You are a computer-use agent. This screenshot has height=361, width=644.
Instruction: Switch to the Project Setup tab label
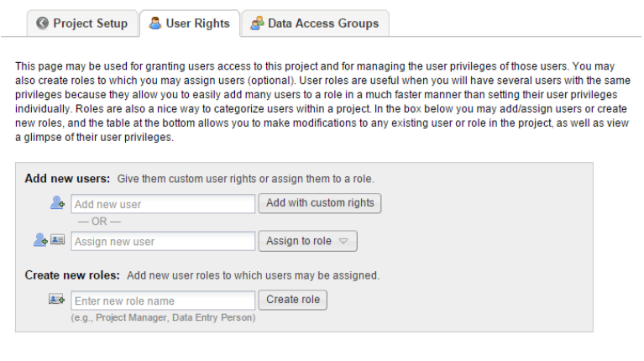[91, 24]
